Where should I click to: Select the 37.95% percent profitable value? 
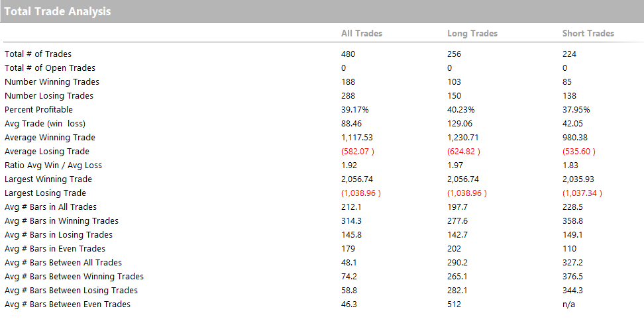pyautogui.click(x=576, y=110)
